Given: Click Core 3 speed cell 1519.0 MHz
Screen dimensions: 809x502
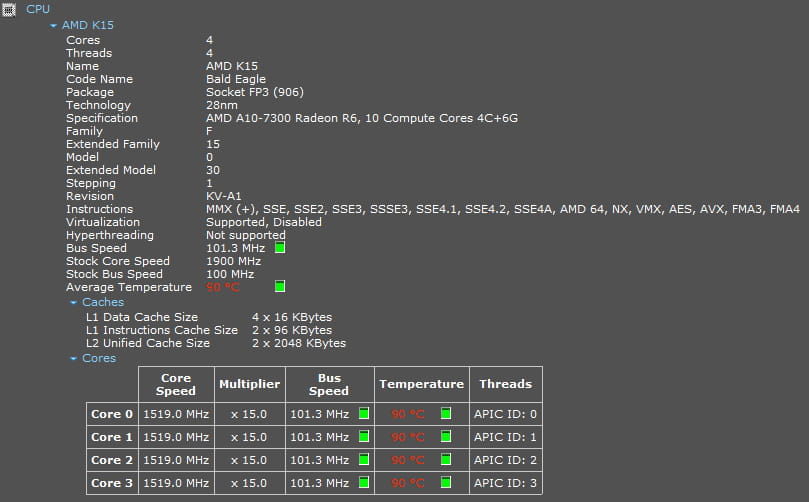Looking at the screenshot, I should tap(176, 483).
